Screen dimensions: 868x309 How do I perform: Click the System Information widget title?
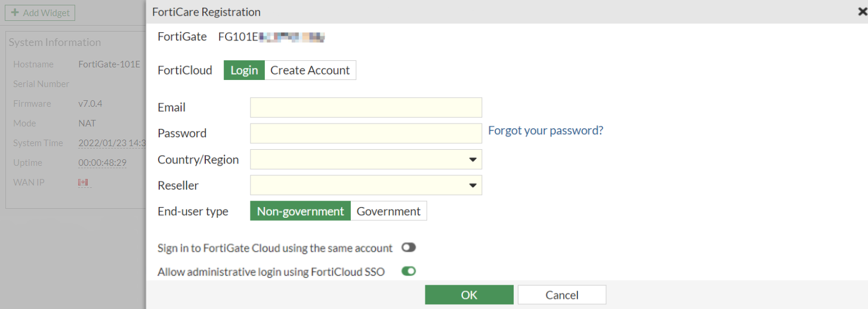(x=54, y=42)
